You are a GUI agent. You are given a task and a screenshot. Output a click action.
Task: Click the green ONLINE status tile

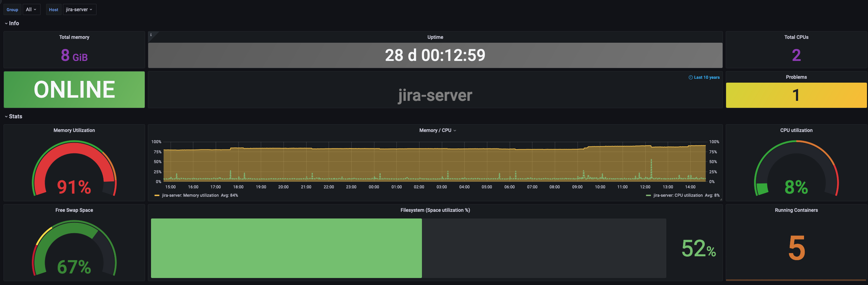[x=74, y=90]
